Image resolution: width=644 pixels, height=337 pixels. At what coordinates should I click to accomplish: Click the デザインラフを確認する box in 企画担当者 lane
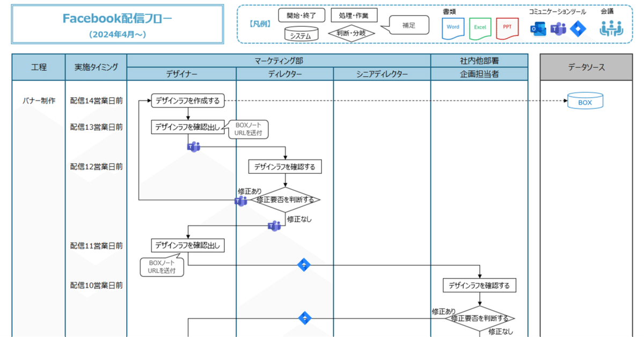click(x=479, y=285)
